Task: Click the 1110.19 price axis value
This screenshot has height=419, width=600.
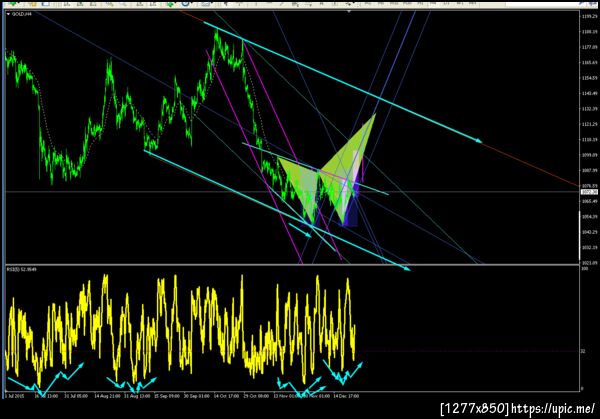Action: click(589, 140)
